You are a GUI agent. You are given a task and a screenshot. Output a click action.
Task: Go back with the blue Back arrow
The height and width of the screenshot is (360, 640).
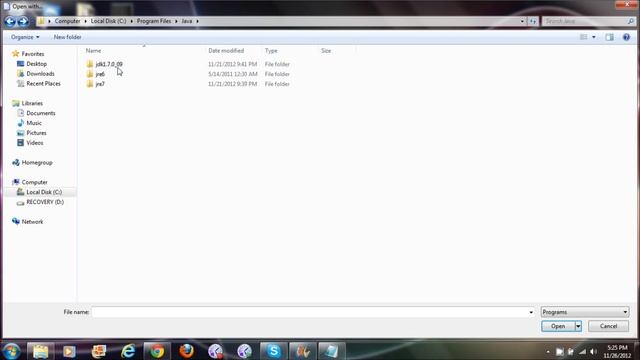11,21
